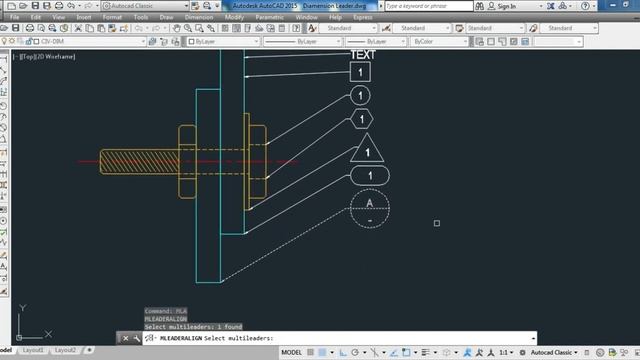Screen dimensions: 640x360
Task: Open the File menu
Action: click(x=15, y=17)
